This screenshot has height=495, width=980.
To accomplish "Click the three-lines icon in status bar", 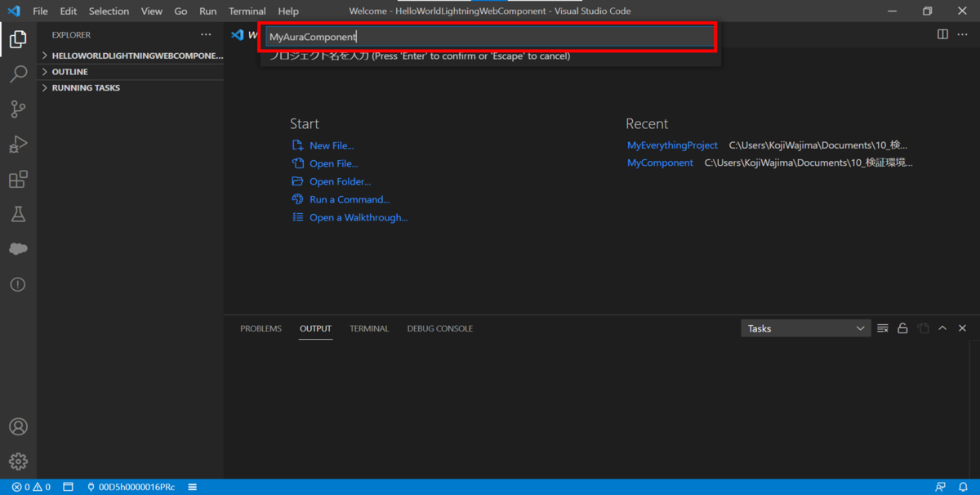I will [x=193, y=487].
